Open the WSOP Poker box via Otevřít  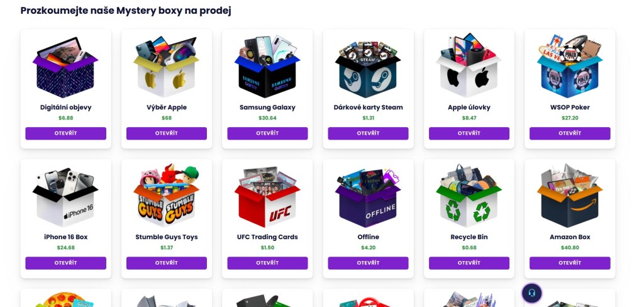tap(570, 133)
